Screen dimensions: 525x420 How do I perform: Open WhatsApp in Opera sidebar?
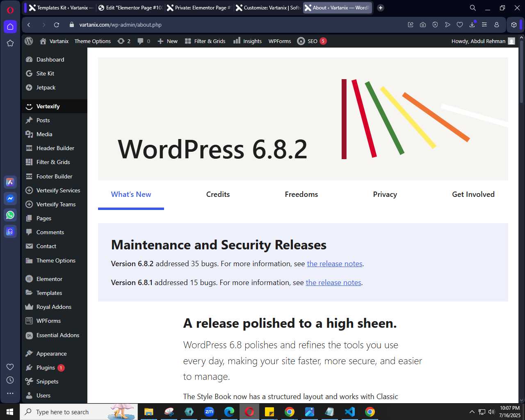click(x=10, y=215)
